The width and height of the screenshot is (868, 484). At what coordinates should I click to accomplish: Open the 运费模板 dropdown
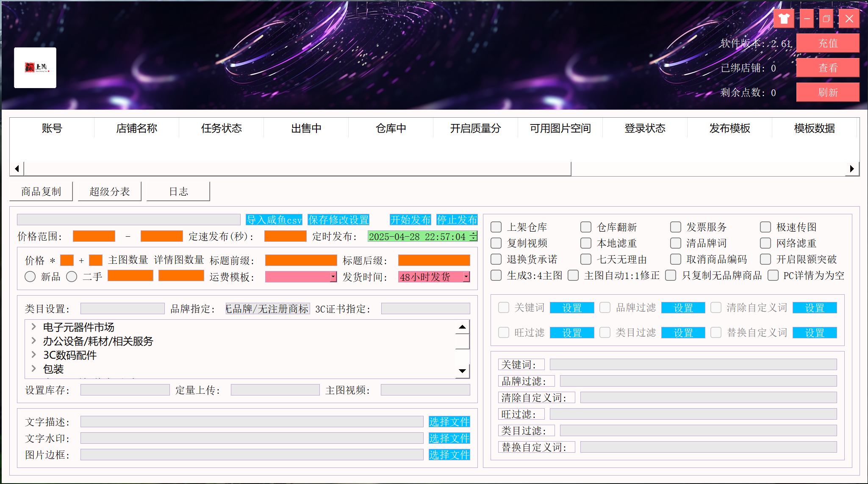point(333,277)
